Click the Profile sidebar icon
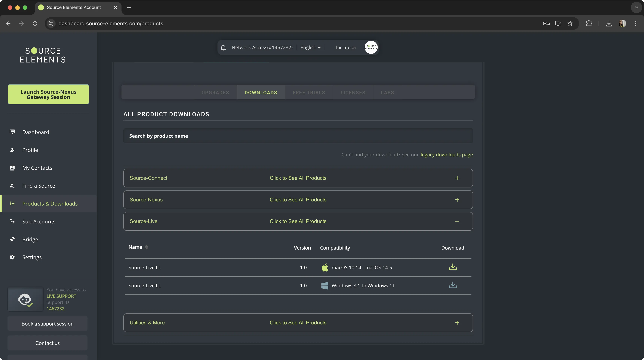This screenshot has height=360, width=644. [x=12, y=150]
